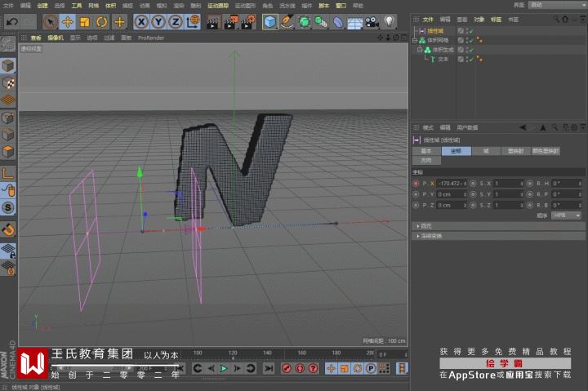
Task: Toggle green enable checkmark of Volume Builder
Action: pos(472,50)
